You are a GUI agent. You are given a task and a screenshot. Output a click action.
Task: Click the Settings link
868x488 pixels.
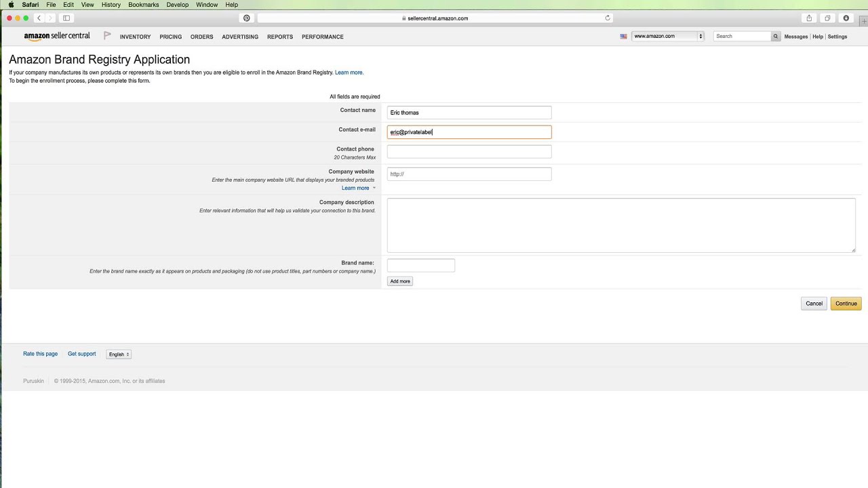(x=837, y=37)
